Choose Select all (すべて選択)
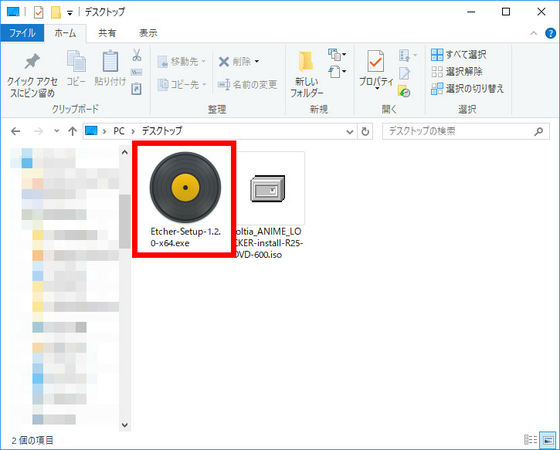This screenshot has width=560, height=450. pos(459,55)
